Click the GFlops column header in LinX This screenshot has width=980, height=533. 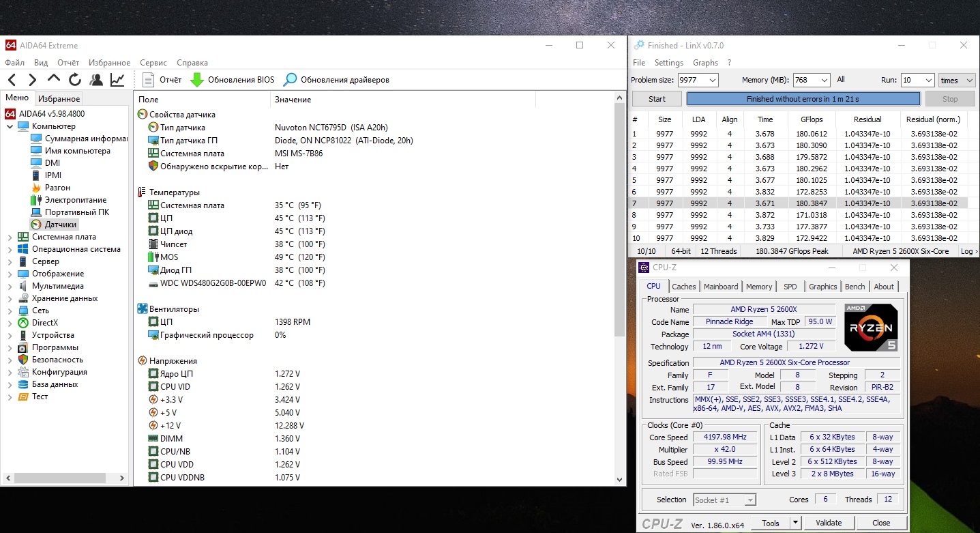811,119
